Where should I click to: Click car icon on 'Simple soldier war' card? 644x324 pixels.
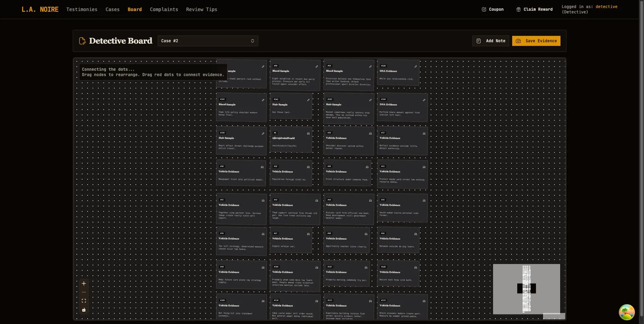[x=308, y=234]
